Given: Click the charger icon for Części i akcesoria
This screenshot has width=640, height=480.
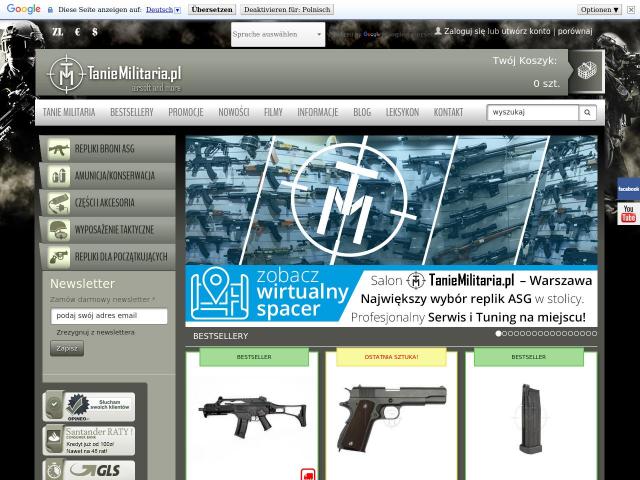Looking at the screenshot, I should [59, 203].
